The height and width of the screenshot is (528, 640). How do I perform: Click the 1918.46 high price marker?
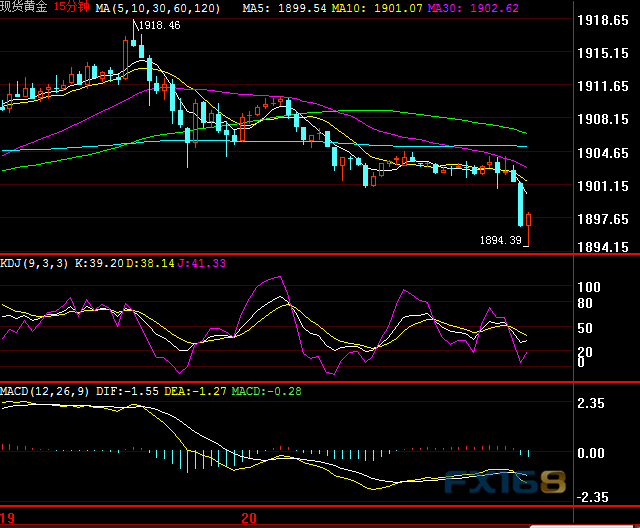tap(160, 25)
